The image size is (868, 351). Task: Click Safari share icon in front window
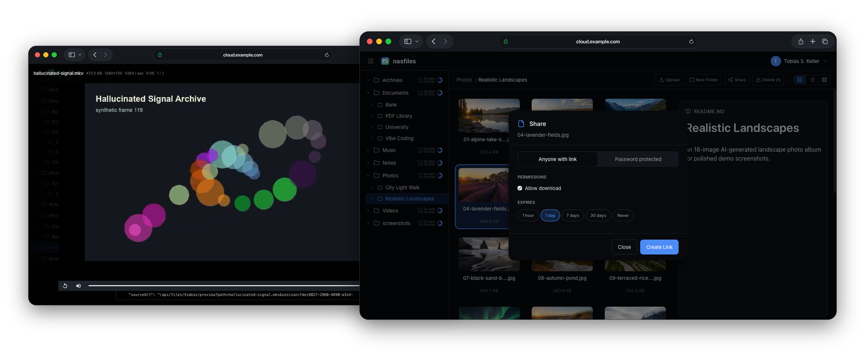tap(801, 41)
